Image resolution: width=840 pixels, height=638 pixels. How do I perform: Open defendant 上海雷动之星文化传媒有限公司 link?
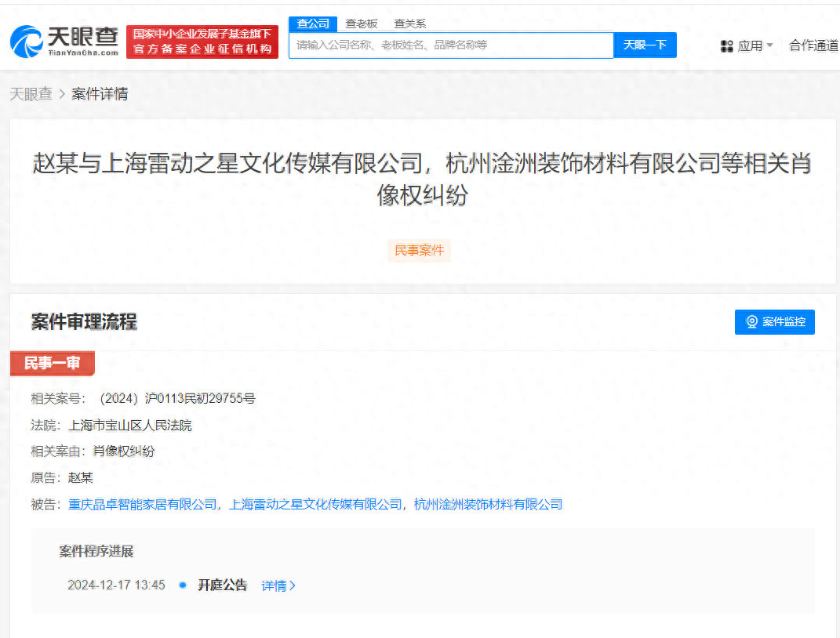coord(315,504)
